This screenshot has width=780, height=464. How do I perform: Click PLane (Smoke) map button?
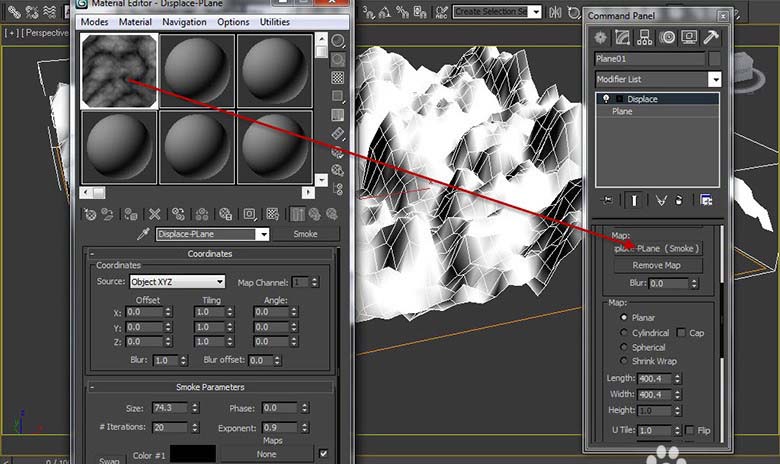[x=657, y=248]
